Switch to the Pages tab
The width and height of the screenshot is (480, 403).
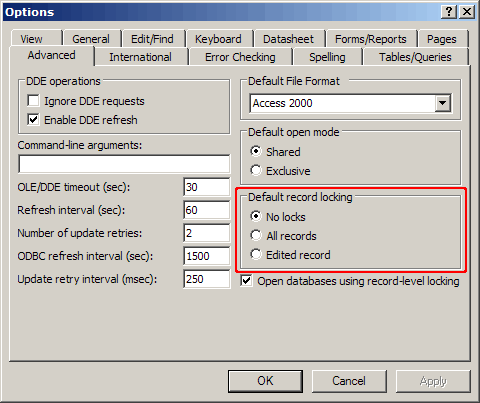(442, 39)
